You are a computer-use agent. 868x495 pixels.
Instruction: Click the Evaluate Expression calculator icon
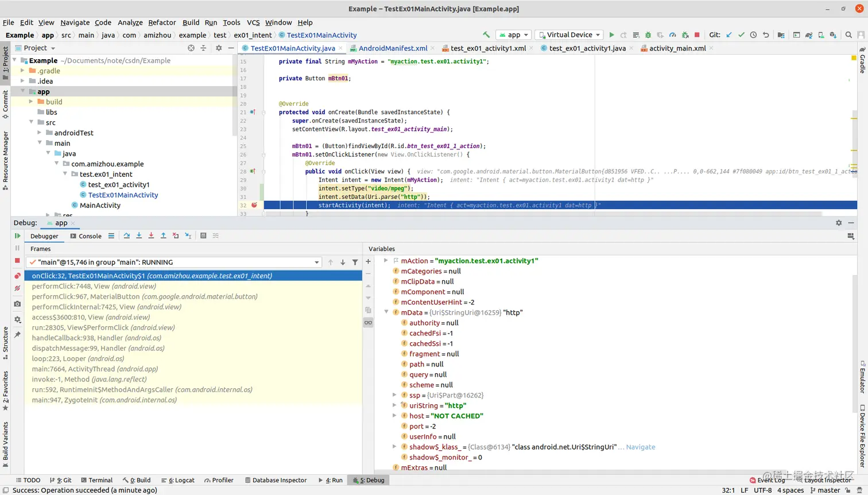click(x=203, y=236)
